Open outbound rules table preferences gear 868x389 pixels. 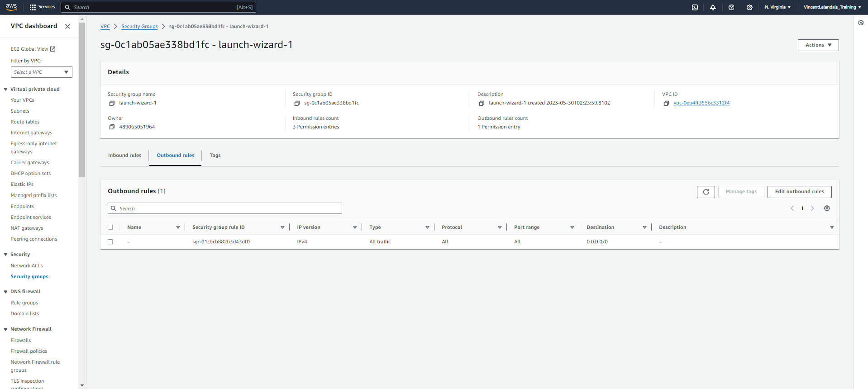(x=827, y=209)
